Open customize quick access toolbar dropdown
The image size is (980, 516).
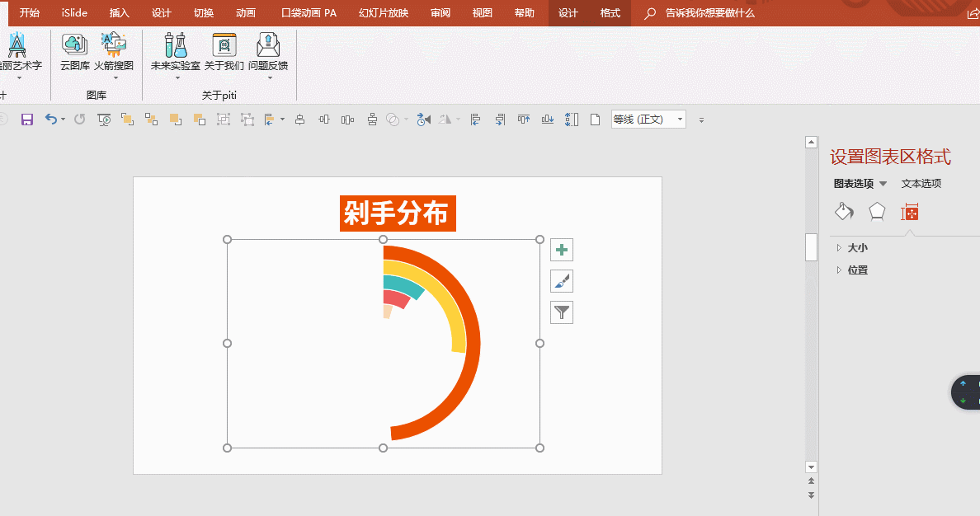click(701, 120)
